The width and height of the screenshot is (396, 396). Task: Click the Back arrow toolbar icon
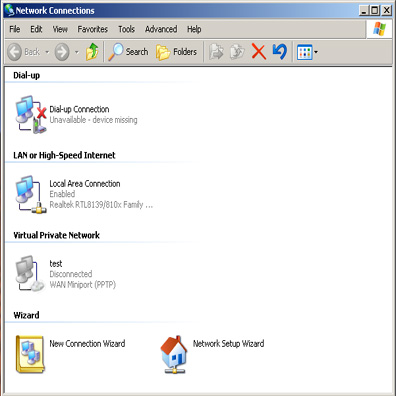pos(14,52)
